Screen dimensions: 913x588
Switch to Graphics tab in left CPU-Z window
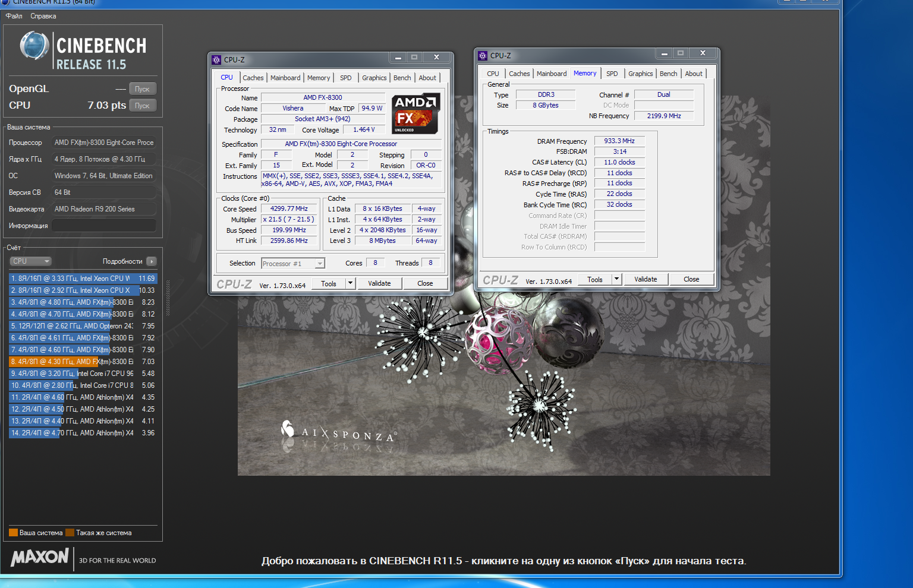[x=374, y=78]
